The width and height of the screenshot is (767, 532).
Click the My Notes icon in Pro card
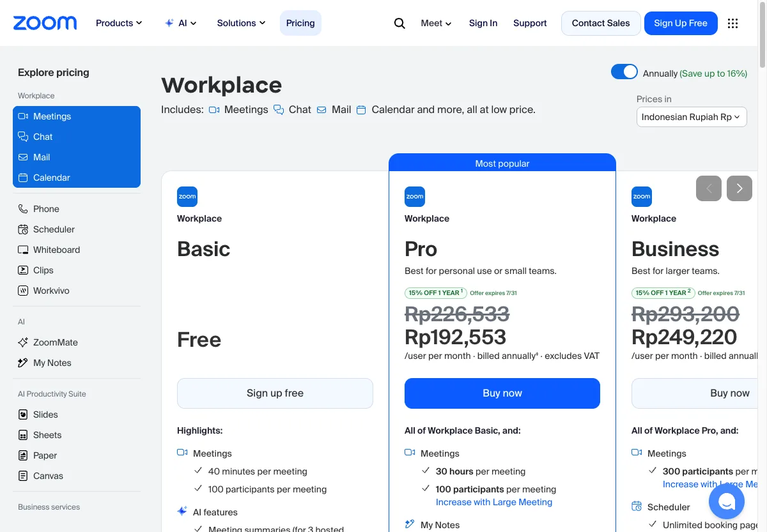tap(410, 524)
